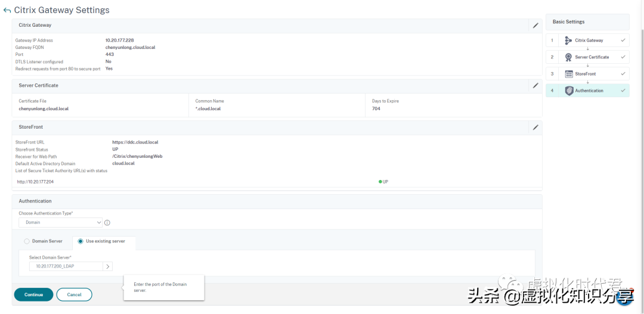Click the Certificate File chenyunlong.cloud.local value
Image resolution: width=644 pixels, height=314 pixels.
pyautogui.click(x=44, y=109)
